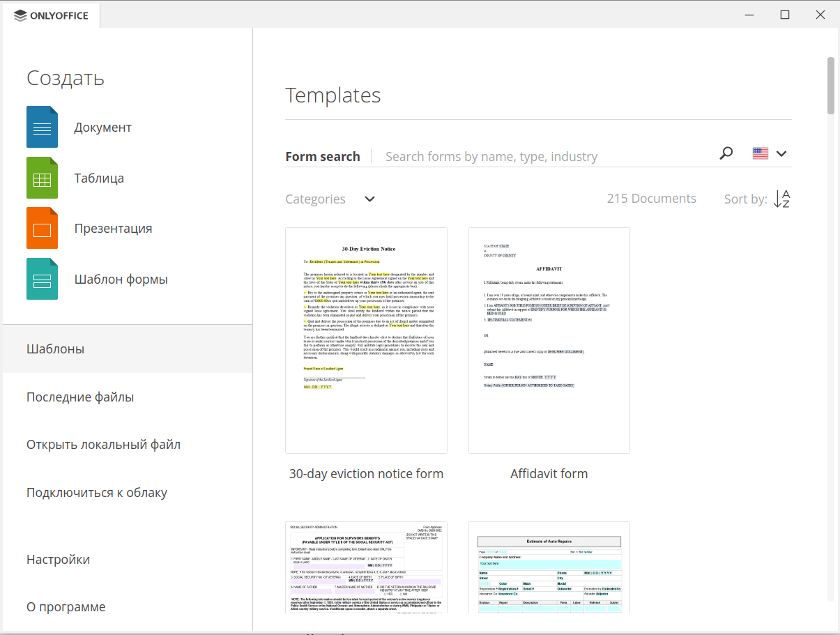Open Настройки page
The height and width of the screenshot is (635, 840).
click(58, 560)
